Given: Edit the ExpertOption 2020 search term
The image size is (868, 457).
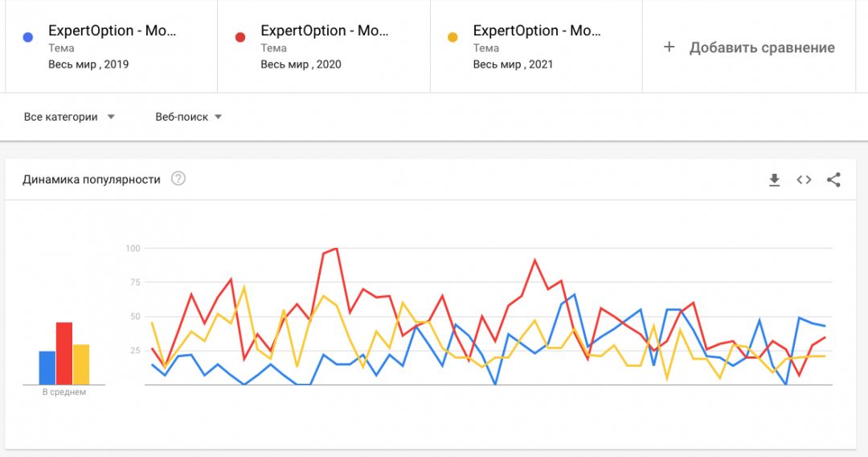Looking at the screenshot, I should [324, 31].
